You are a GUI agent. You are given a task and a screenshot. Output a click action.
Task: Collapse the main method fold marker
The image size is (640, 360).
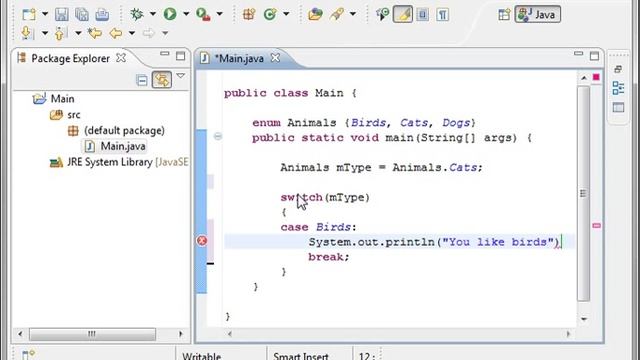[x=218, y=137]
